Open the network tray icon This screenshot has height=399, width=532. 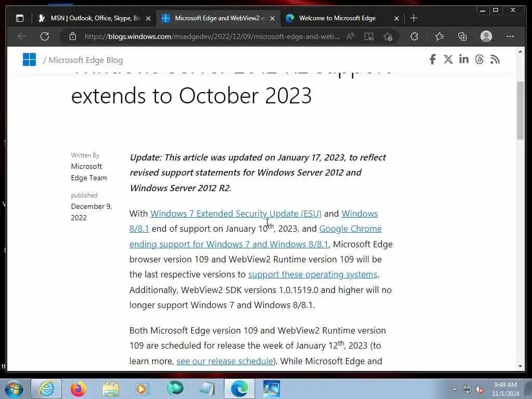467,390
